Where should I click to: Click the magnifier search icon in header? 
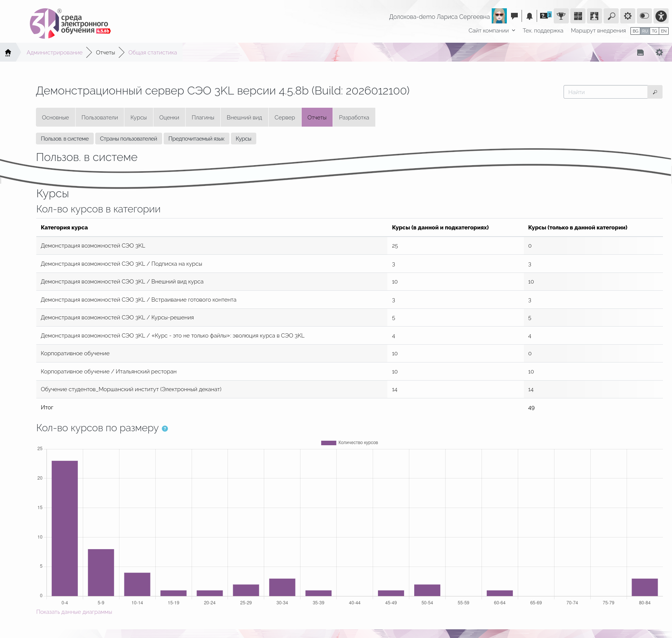611,16
